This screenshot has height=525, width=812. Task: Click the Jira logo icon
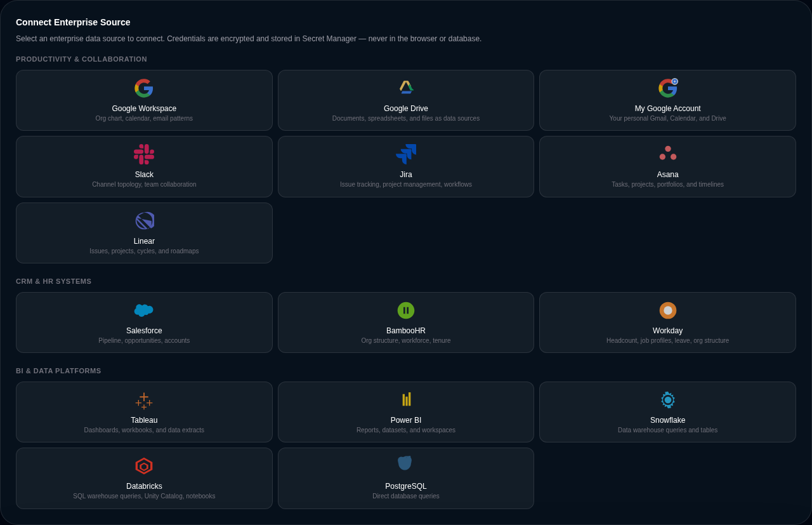[406, 154]
